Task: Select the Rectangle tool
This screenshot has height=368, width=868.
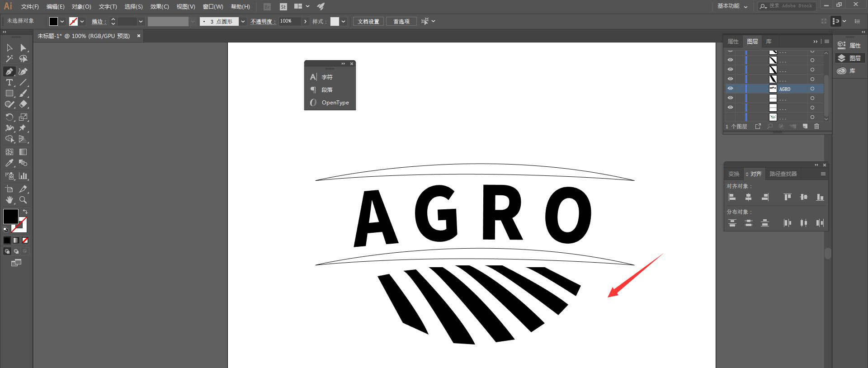Action: pos(9,93)
